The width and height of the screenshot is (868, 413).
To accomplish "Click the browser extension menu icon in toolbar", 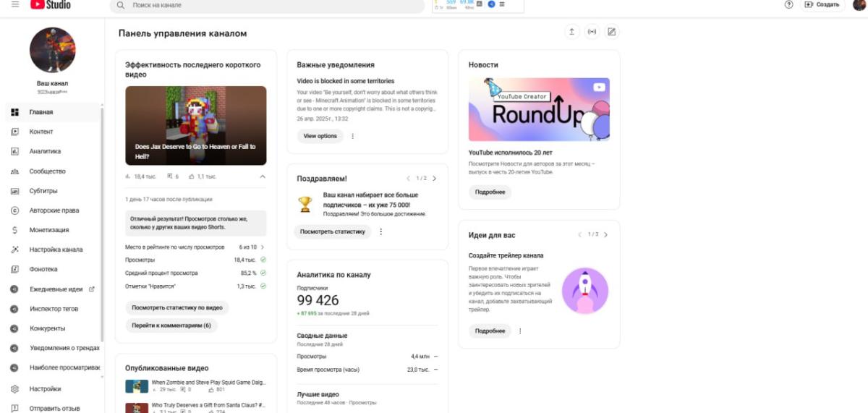I will [x=503, y=4].
